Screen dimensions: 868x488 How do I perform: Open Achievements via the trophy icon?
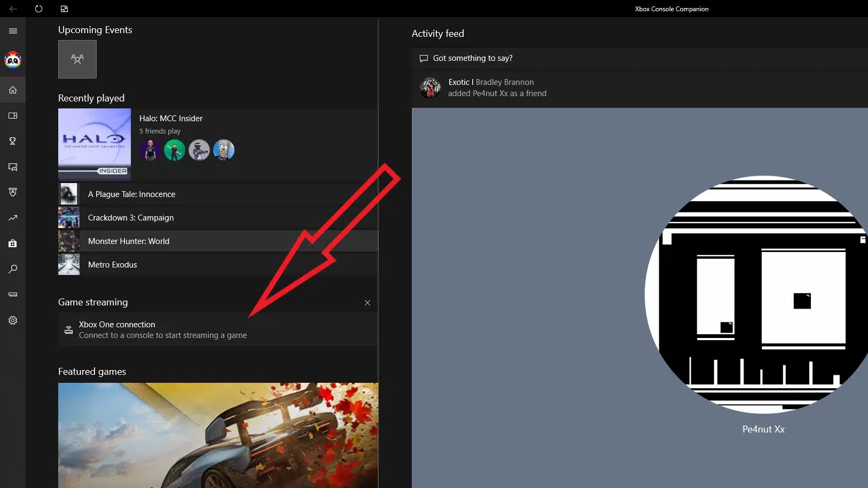12,141
